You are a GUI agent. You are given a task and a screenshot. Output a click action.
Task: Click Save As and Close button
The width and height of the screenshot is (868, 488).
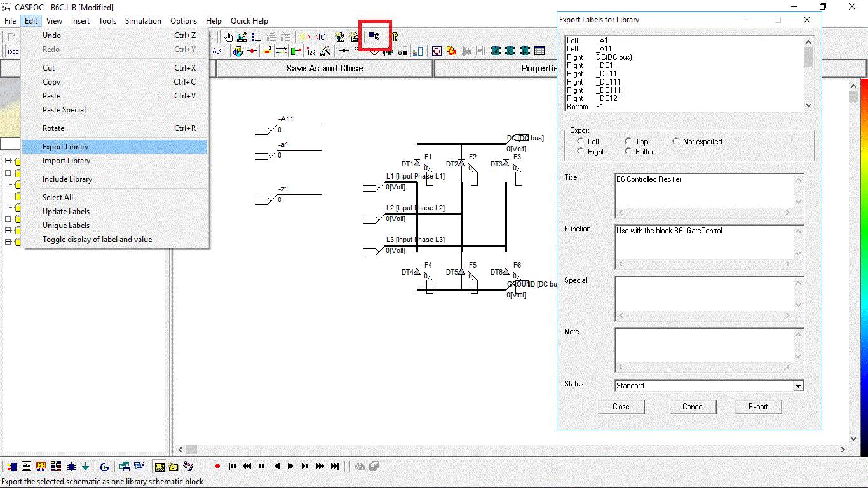pyautogui.click(x=324, y=68)
